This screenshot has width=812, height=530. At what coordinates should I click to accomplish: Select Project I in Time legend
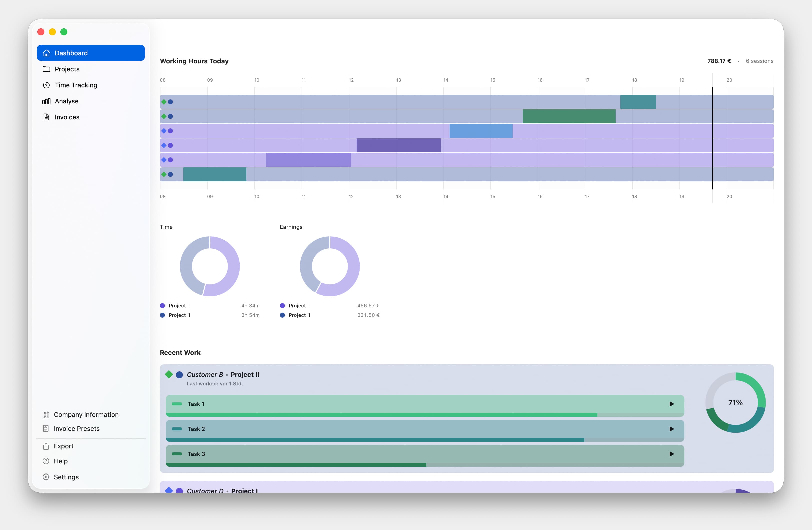pyautogui.click(x=178, y=306)
